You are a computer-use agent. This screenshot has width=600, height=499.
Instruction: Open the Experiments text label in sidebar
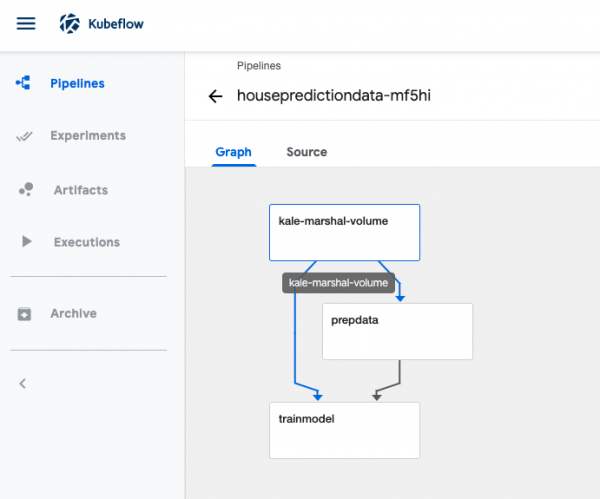(x=88, y=136)
